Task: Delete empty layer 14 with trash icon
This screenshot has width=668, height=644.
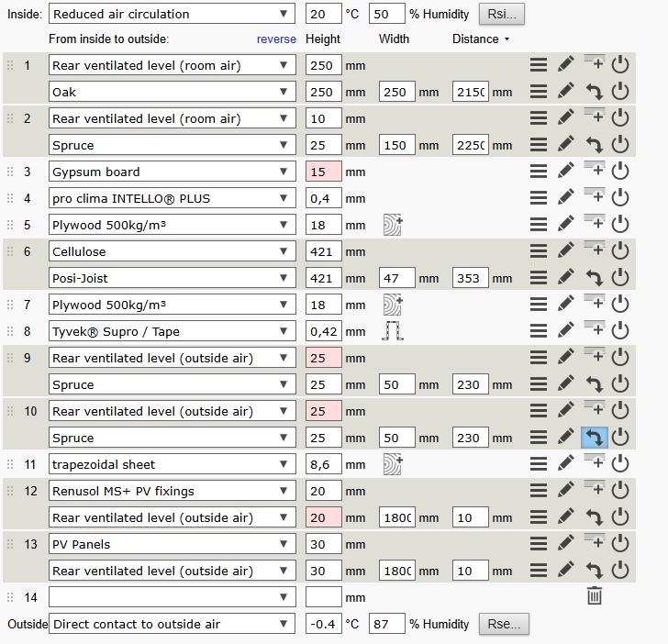Action: pyautogui.click(x=594, y=597)
